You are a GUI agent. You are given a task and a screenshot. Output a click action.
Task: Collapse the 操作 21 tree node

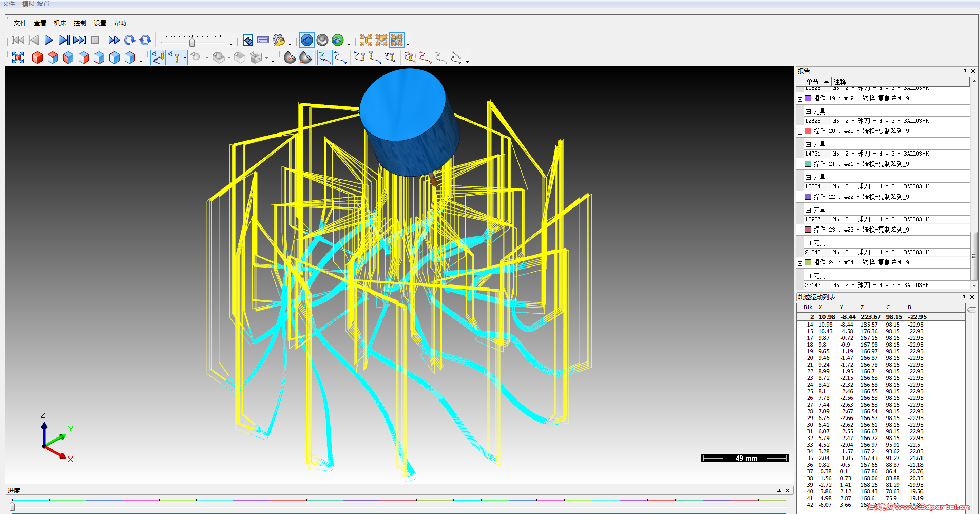[x=800, y=165]
